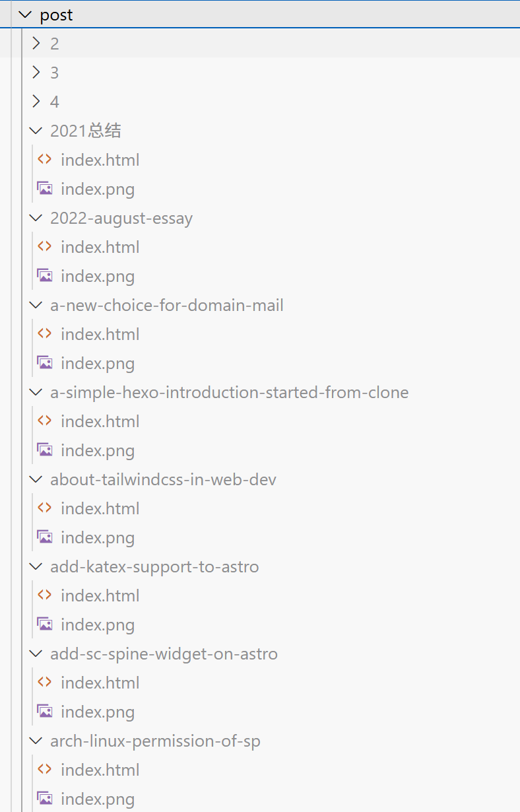
Task: Open index.html in add-katex-support-to-astro
Action: (x=100, y=595)
